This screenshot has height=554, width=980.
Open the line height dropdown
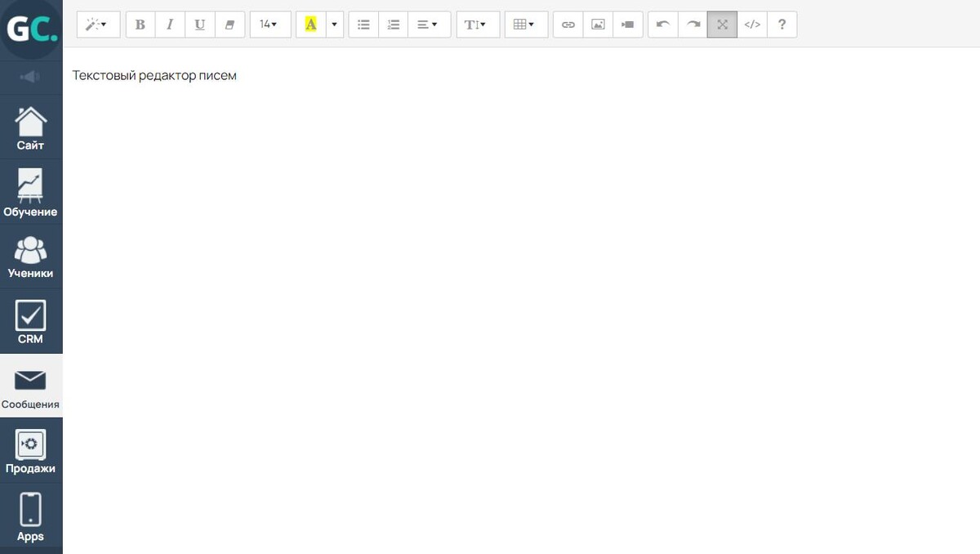(477, 25)
